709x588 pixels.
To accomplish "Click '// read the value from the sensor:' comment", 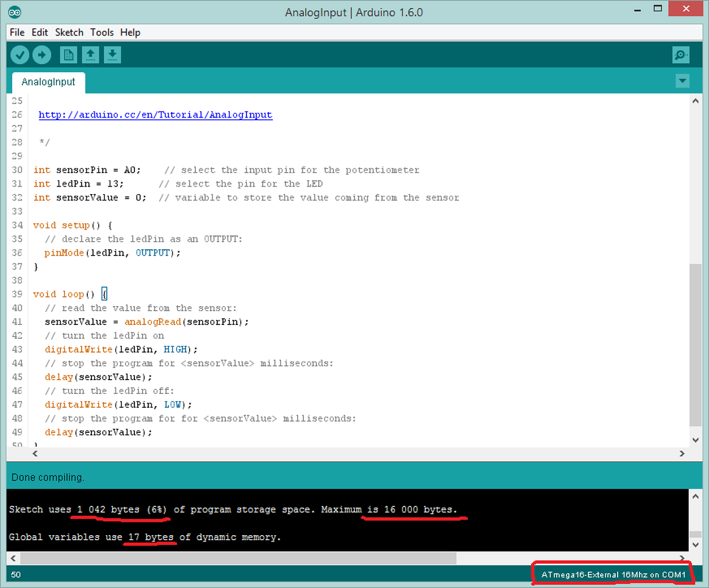I will 141,308.
